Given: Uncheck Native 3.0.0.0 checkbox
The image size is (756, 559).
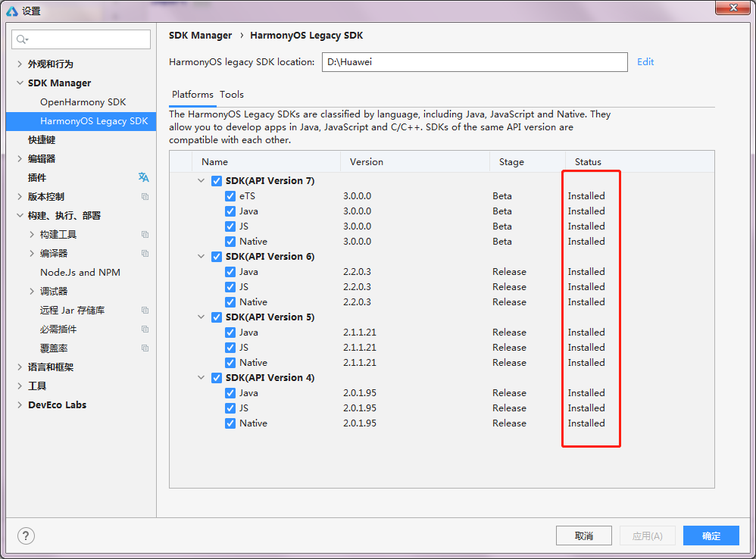Looking at the screenshot, I should [x=230, y=242].
